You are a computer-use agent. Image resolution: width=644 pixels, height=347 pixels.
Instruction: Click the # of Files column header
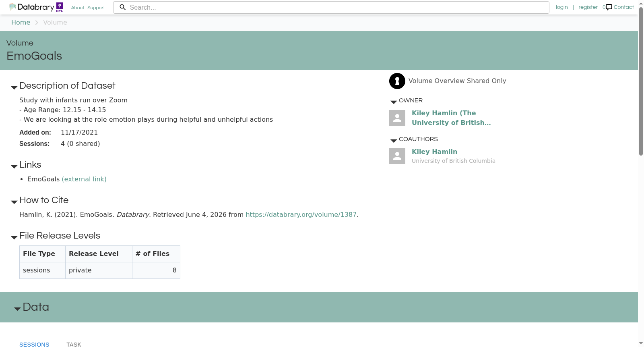pos(156,254)
